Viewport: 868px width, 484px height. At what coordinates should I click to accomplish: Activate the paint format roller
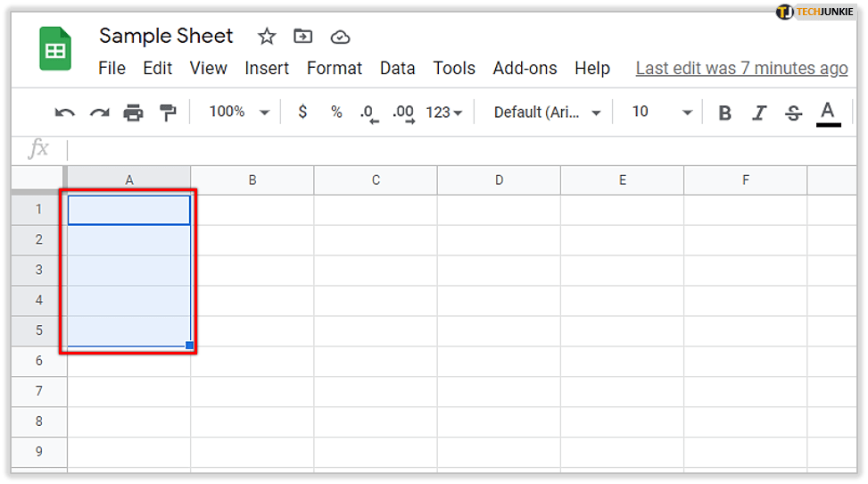tap(168, 113)
